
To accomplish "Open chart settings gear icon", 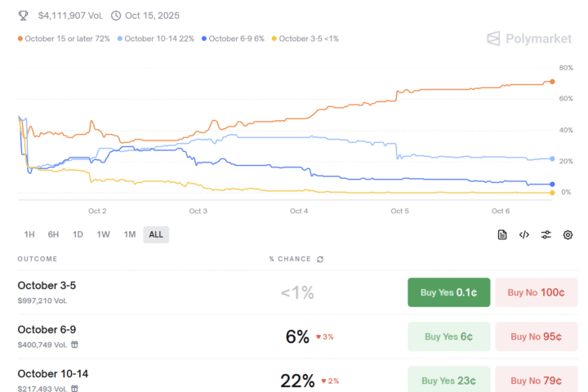I will (568, 234).
